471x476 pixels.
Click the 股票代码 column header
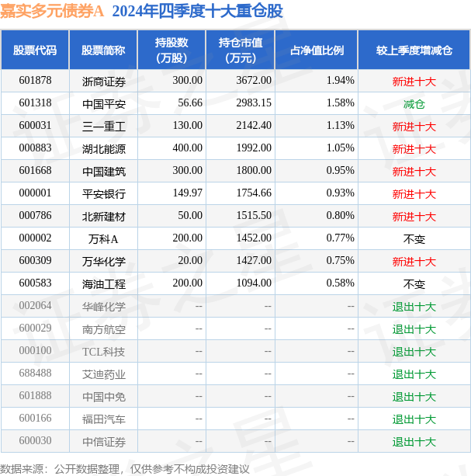click(35, 50)
